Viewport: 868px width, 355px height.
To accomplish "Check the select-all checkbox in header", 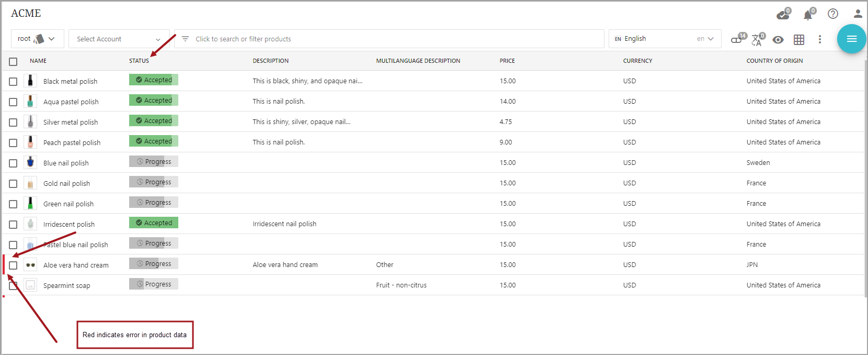I will coord(13,62).
